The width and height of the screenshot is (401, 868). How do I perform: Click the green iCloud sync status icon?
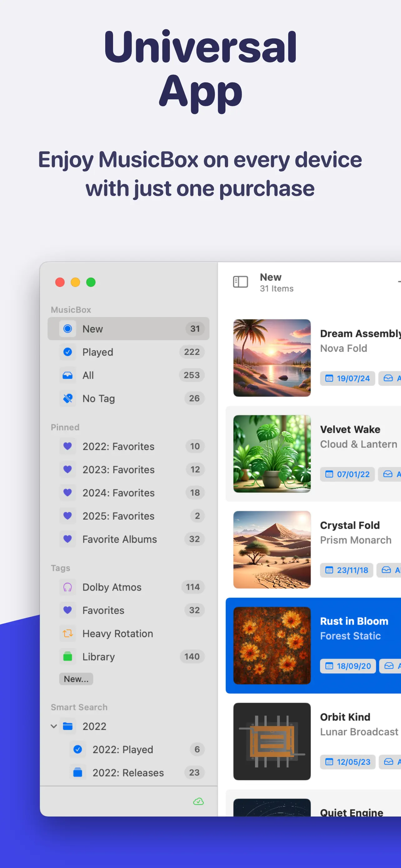(198, 801)
